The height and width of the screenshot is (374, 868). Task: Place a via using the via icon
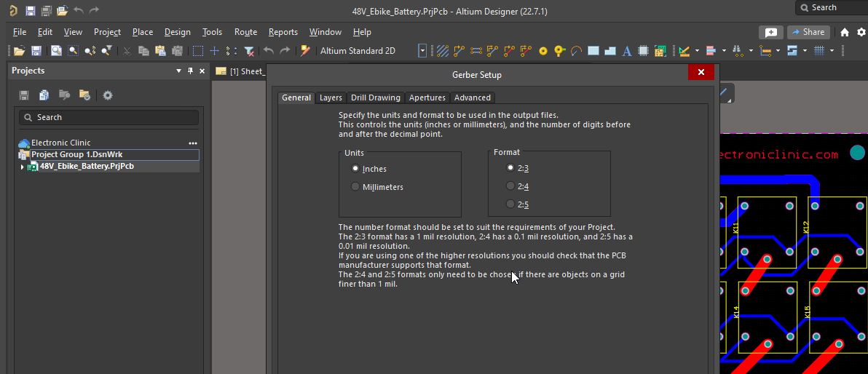coord(560,51)
